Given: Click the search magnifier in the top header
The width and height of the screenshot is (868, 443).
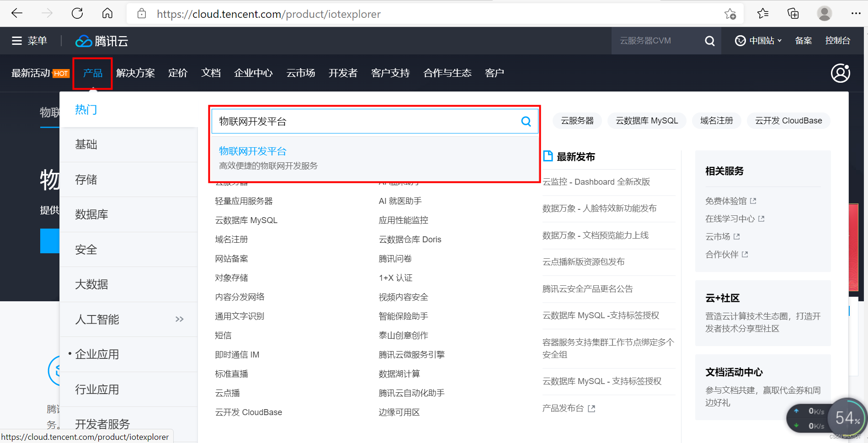Looking at the screenshot, I should coord(709,41).
